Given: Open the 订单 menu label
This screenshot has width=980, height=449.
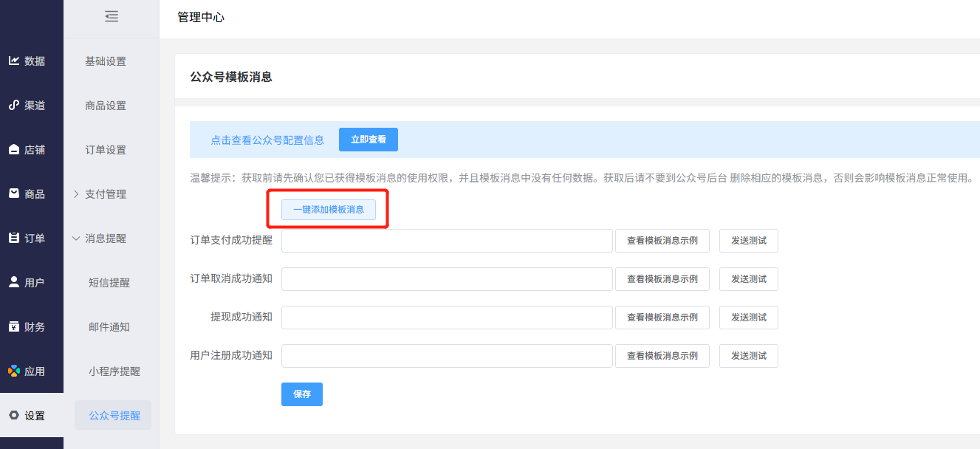Looking at the screenshot, I should pyautogui.click(x=35, y=239).
